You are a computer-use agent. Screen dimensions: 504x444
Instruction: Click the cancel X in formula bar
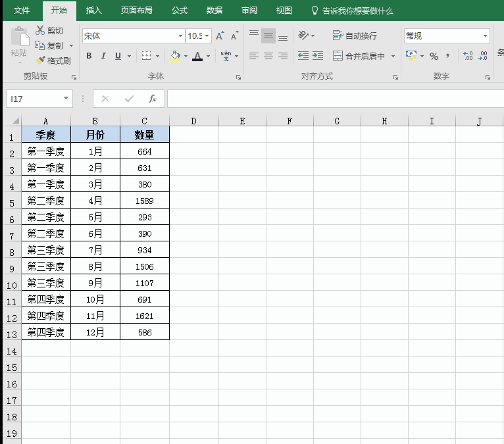[105, 99]
